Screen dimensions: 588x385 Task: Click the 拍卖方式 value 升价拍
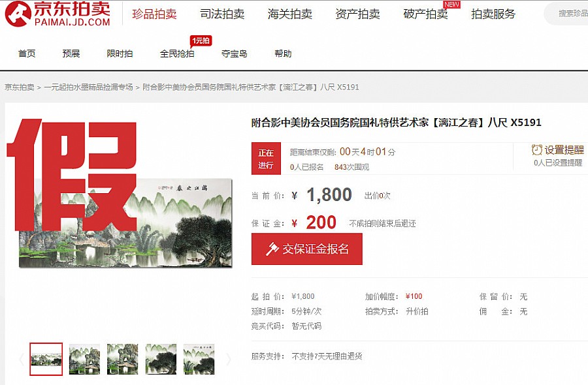click(417, 311)
